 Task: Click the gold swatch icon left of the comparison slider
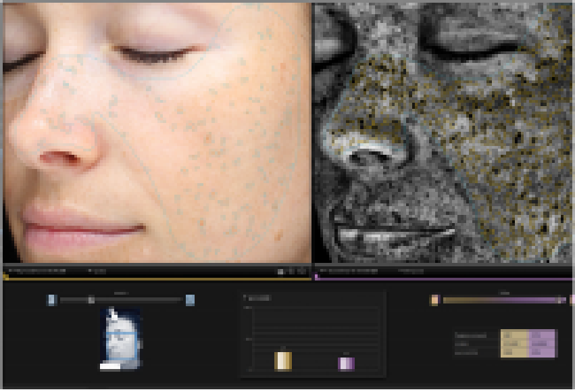(434, 300)
